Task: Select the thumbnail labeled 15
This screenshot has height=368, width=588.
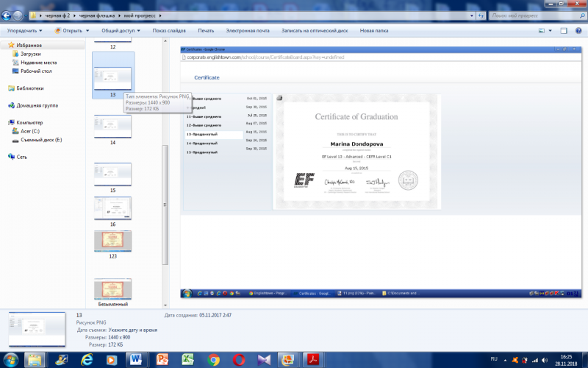Action: click(113, 174)
